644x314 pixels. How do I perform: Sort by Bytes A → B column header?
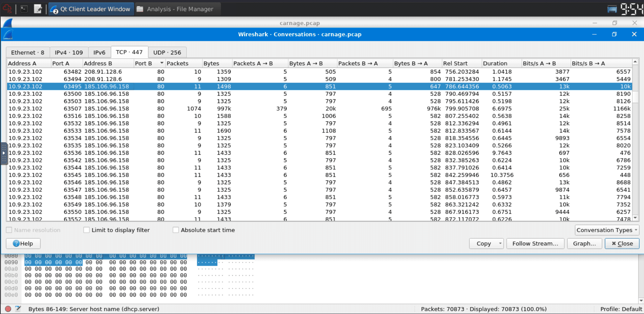[x=312, y=63]
